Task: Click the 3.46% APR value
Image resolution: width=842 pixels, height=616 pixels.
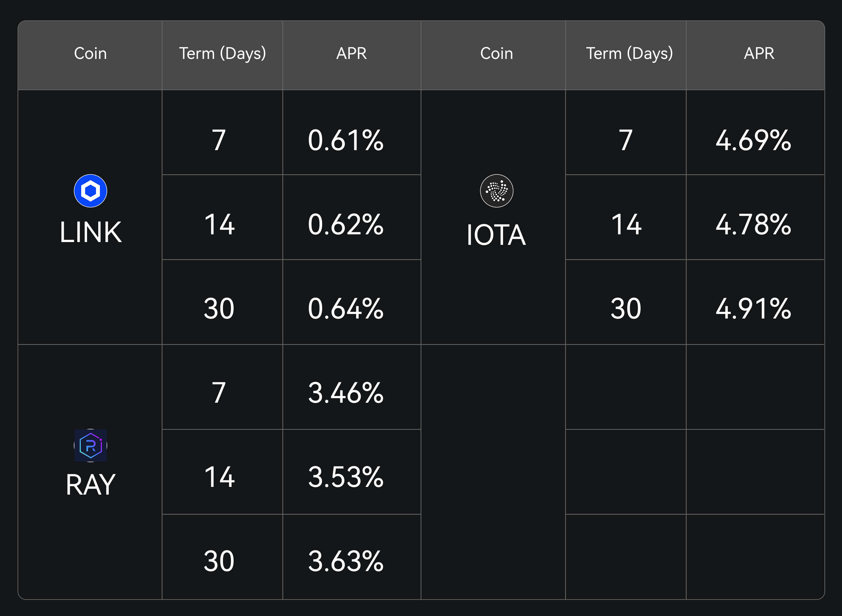Action: (x=346, y=393)
